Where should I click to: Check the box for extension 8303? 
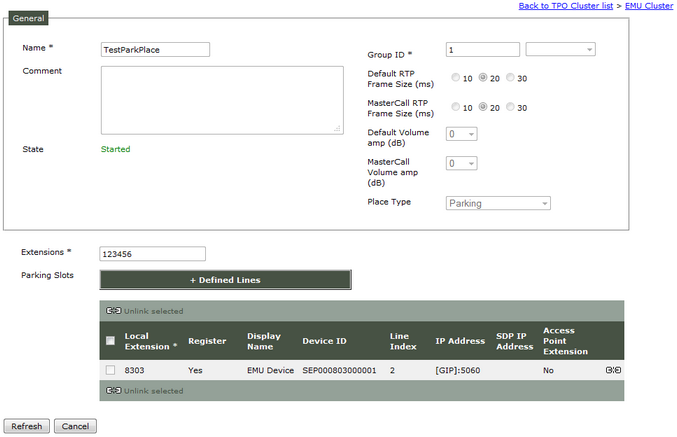(x=111, y=370)
